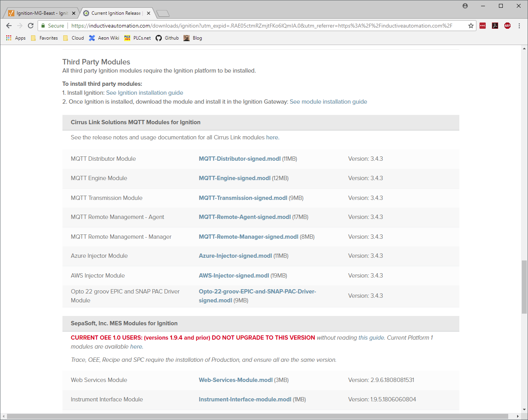528x420 pixels.
Task: Bookmark page with the star icon
Action: (x=471, y=26)
